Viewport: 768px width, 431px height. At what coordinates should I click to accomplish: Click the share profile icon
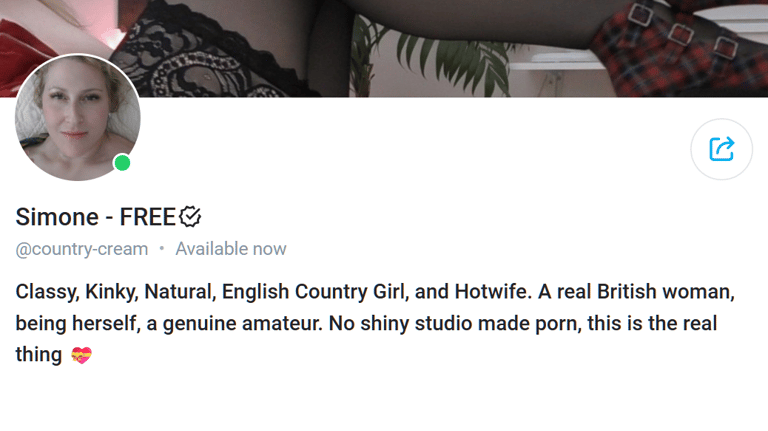[721, 149]
